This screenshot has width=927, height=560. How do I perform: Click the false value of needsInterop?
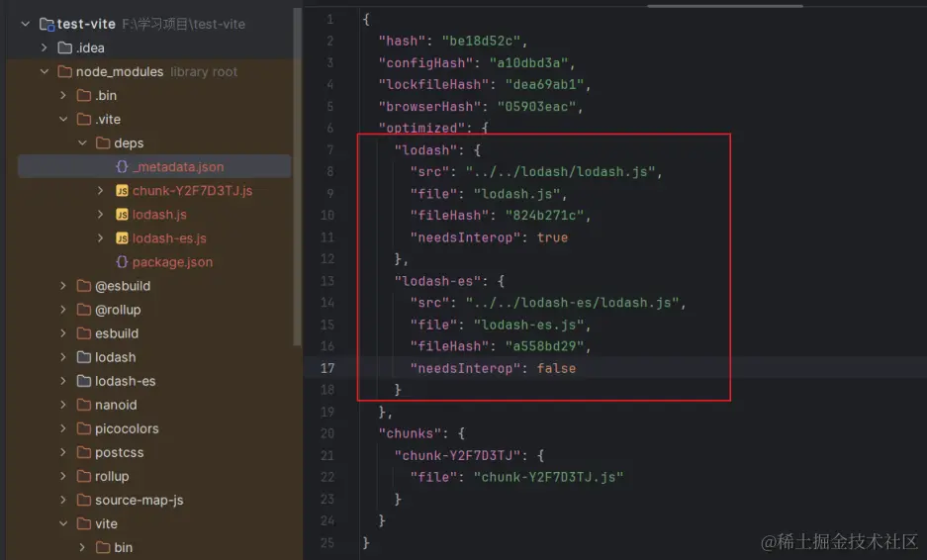coord(556,368)
